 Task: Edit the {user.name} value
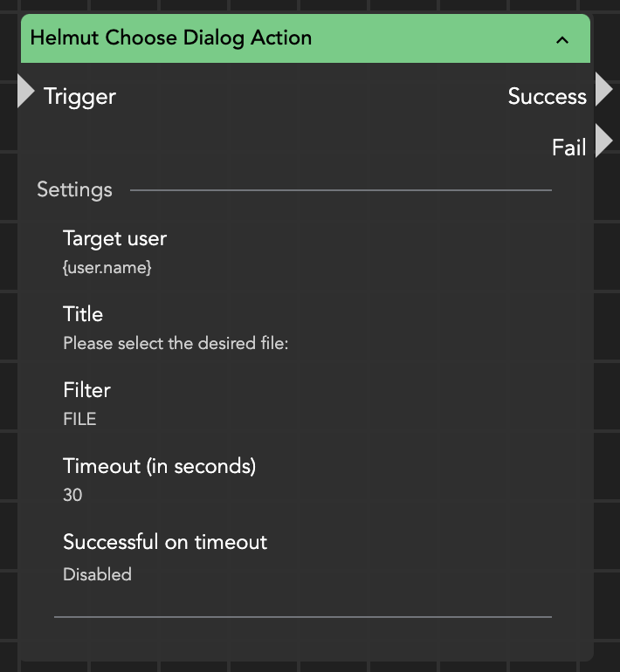(107, 268)
